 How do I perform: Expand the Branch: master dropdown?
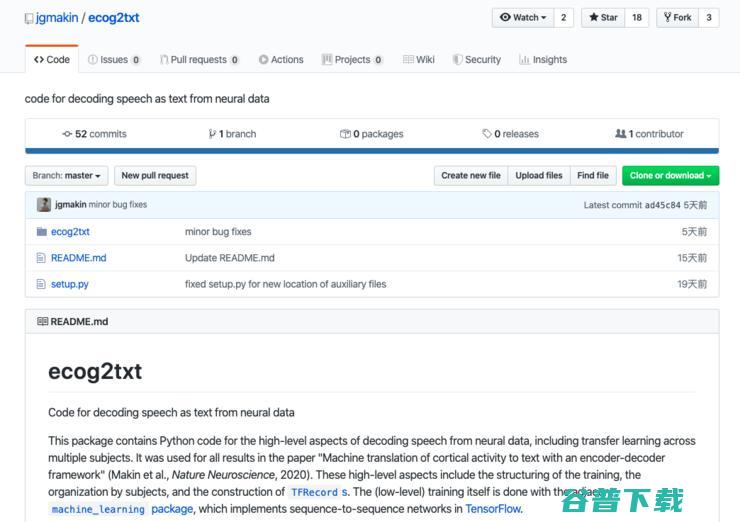click(x=67, y=176)
